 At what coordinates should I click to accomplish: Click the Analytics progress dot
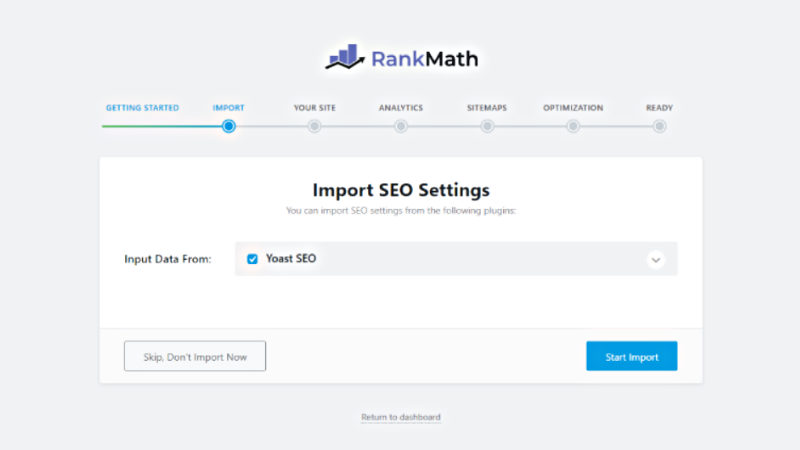[x=401, y=126]
